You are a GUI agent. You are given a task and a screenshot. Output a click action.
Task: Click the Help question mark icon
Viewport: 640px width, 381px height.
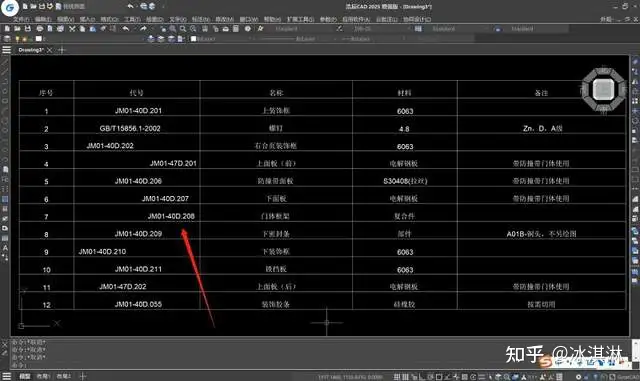point(248,29)
